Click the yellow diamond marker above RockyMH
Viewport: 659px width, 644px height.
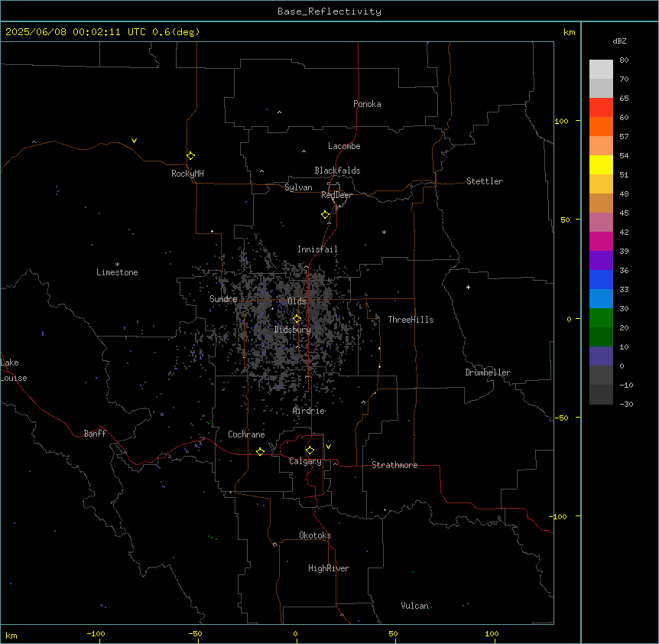click(x=190, y=156)
